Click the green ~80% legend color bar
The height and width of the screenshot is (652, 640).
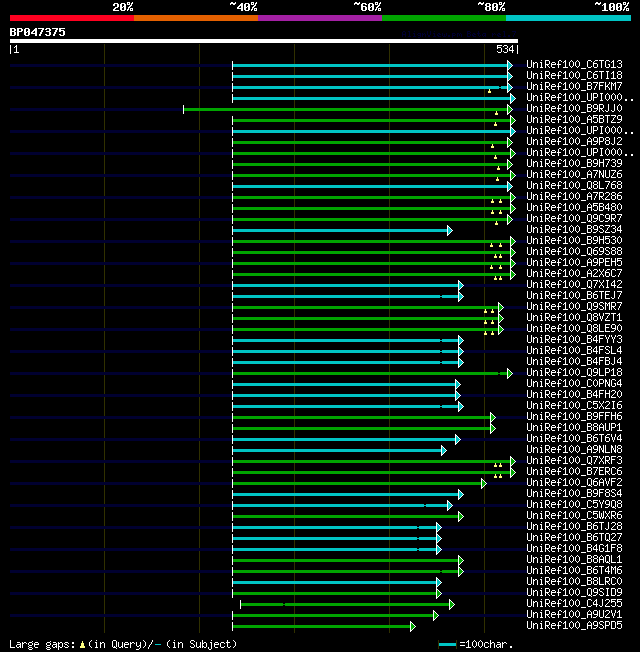point(444,18)
